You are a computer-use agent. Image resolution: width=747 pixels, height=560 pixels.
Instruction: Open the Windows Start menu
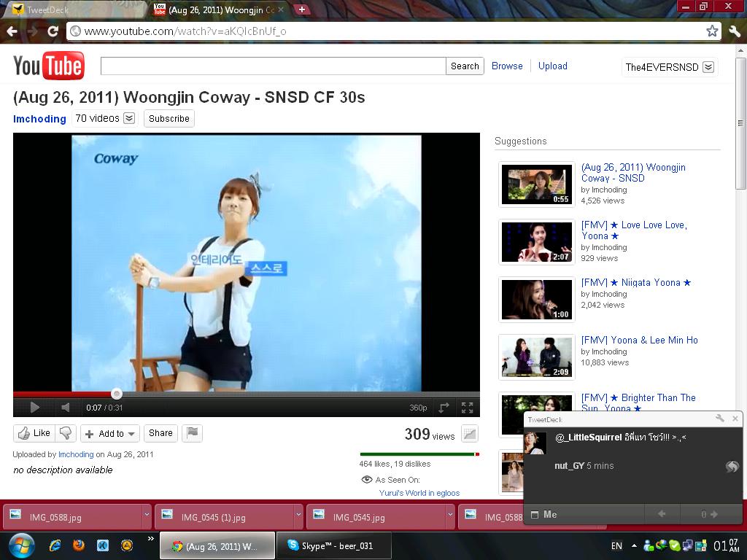(x=21, y=545)
